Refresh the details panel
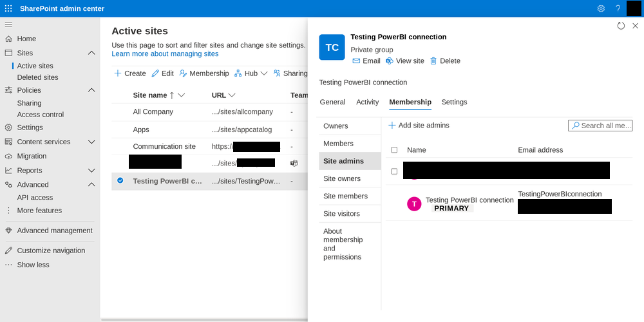 click(621, 26)
